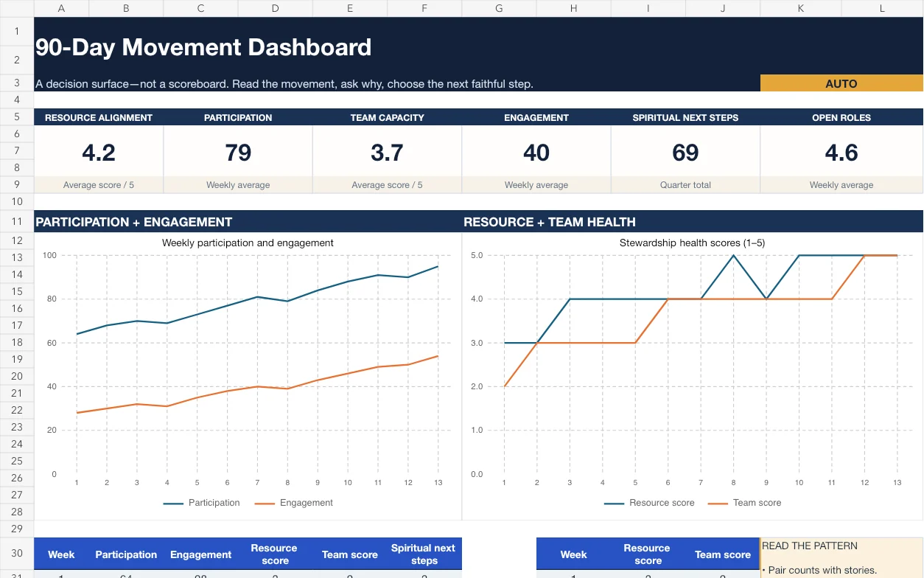Click the Team score legend entry
The width and height of the screenshot is (924, 578).
(x=744, y=503)
